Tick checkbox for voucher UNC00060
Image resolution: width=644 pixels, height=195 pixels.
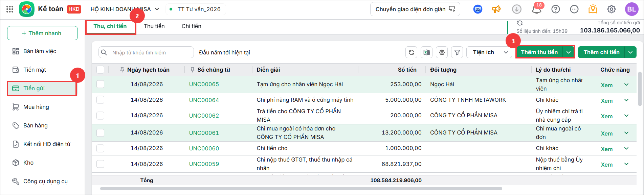100,148
